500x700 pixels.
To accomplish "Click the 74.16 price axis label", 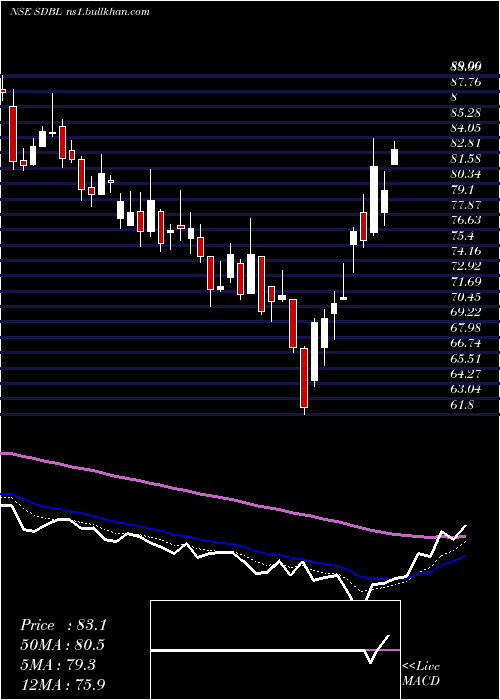I will point(466,251).
